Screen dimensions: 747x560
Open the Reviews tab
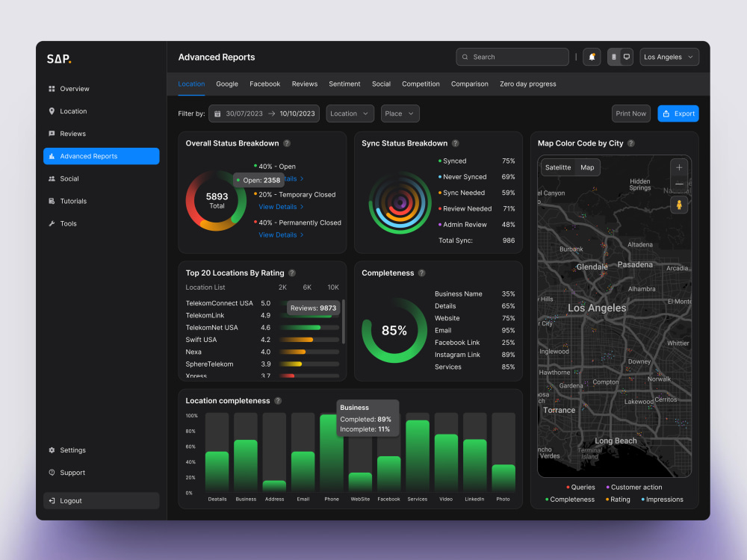click(x=305, y=84)
